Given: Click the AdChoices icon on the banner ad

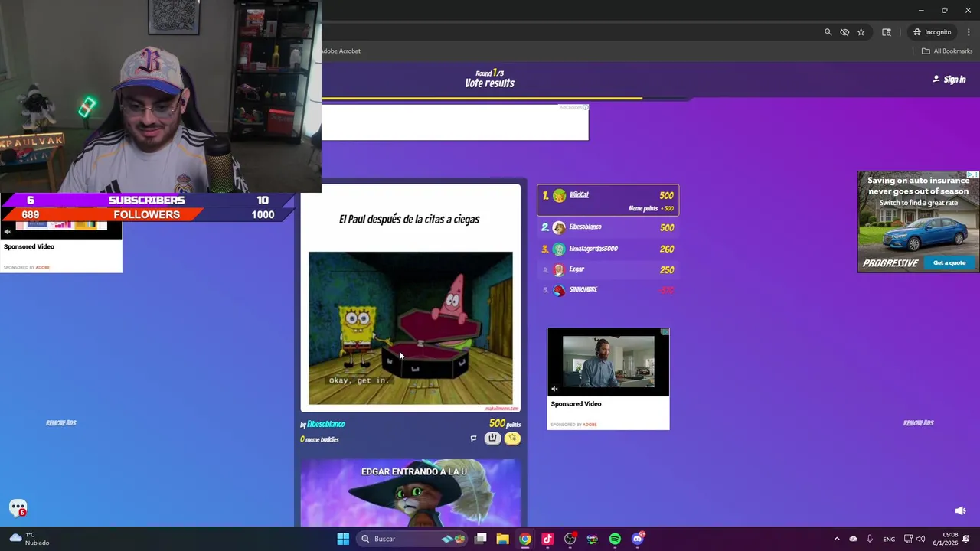Looking at the screenshot, I should click(x=585, y=107).
